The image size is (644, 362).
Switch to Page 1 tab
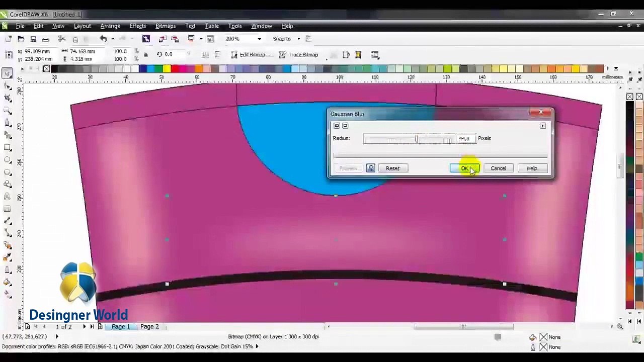(121, 326)
